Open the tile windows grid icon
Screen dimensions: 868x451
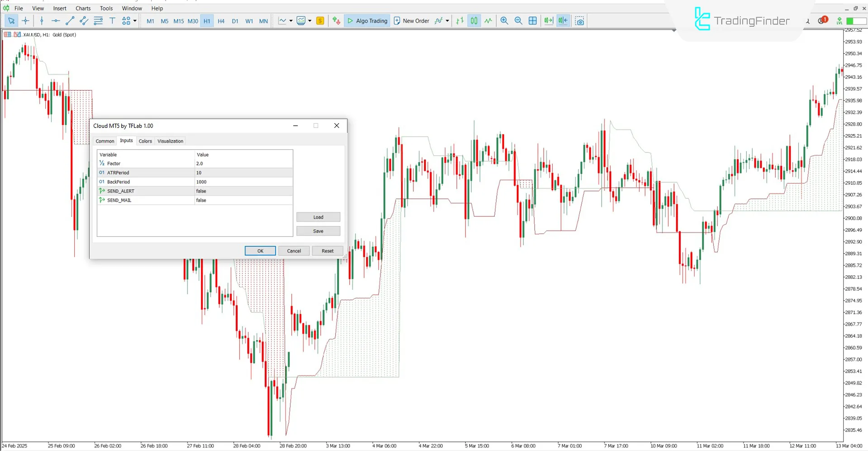533,21
